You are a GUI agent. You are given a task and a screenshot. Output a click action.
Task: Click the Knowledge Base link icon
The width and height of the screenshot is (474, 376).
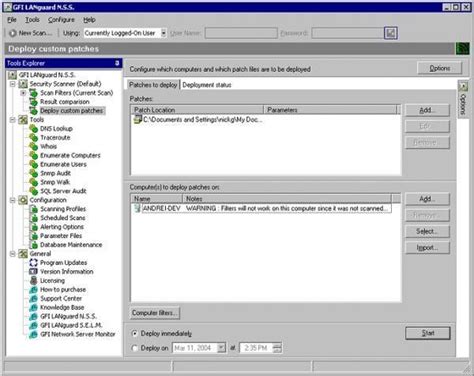click(x=33, y=307)
